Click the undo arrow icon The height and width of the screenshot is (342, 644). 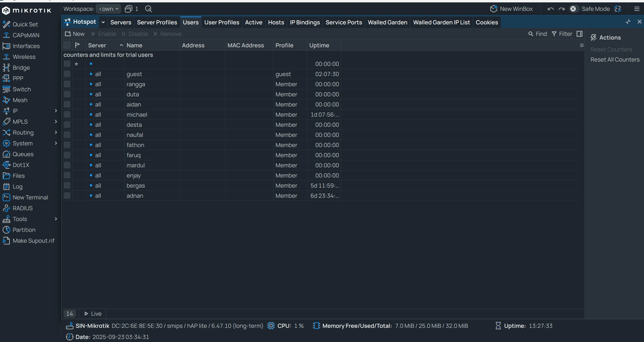pyautogui.click(x=550, y=9)
